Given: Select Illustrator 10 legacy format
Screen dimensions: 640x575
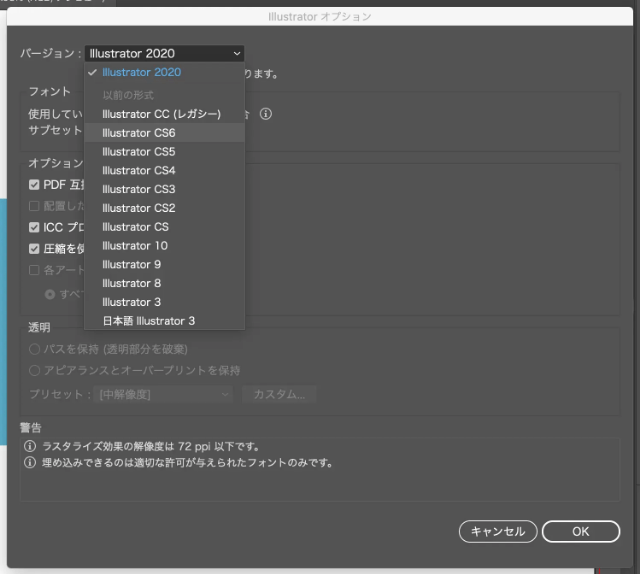Looking at the screenshot, I should pyautogui.click(x=135, y=246).
